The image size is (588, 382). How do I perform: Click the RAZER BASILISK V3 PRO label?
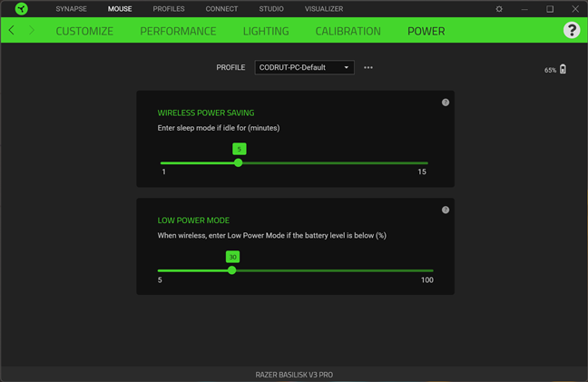pos(294,375)
